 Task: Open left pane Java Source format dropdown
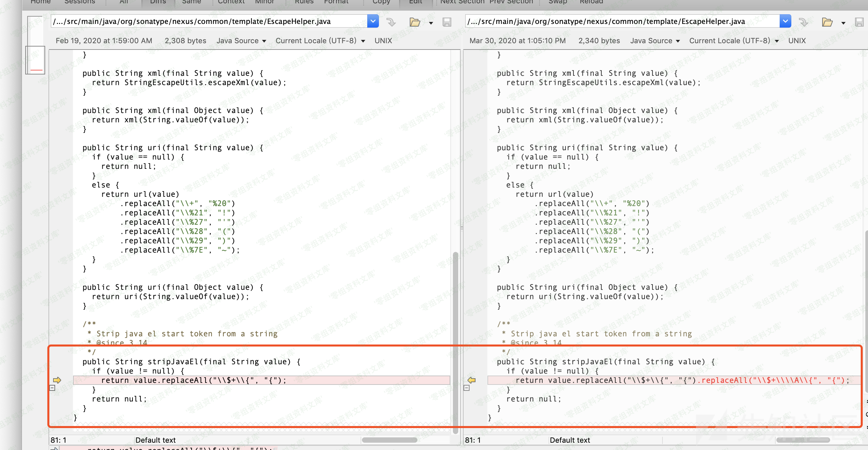pos(241,41)
